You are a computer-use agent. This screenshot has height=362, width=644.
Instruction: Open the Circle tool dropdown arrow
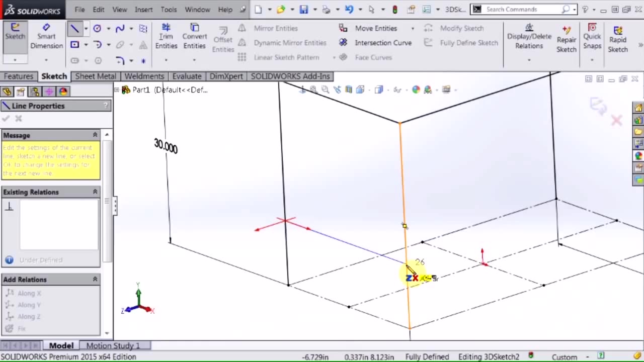(x=108, y=29)
